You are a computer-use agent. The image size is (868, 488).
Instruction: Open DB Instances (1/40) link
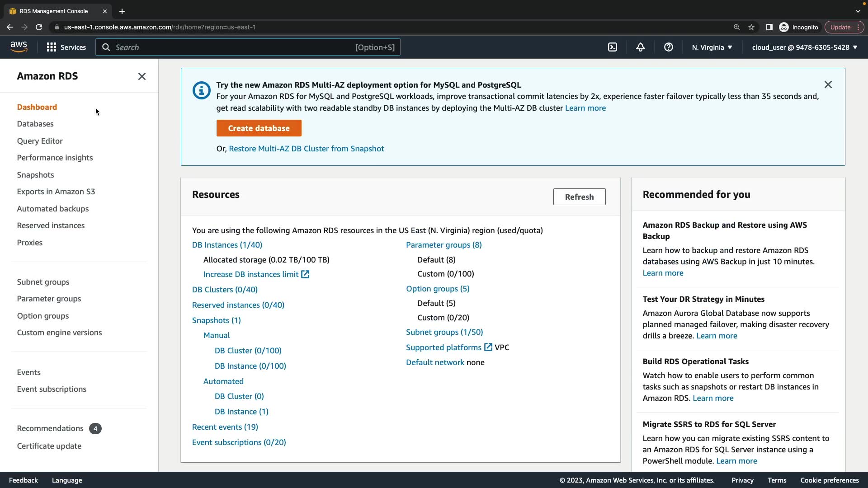pos(227,245)
